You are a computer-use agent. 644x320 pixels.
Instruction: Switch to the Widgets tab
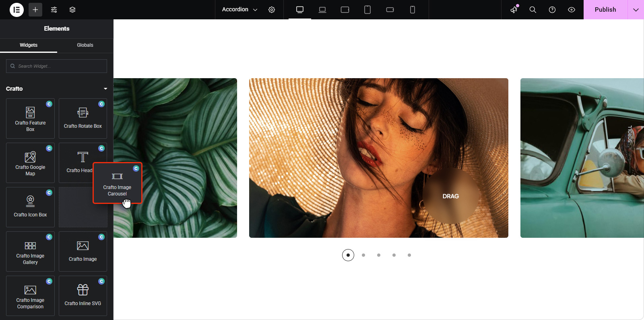point(29,45)
